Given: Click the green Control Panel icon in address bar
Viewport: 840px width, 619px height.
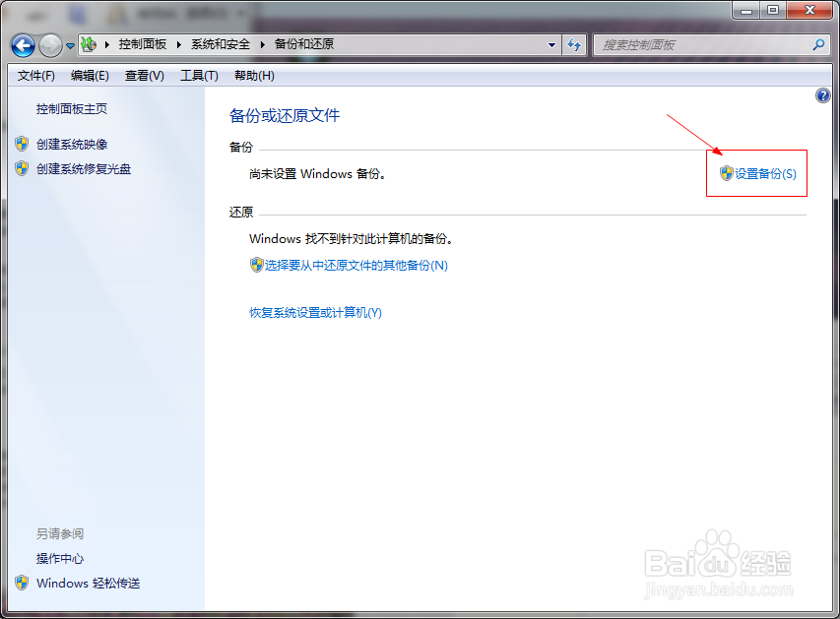Looking at the screenshot, I should coord(87,44).
